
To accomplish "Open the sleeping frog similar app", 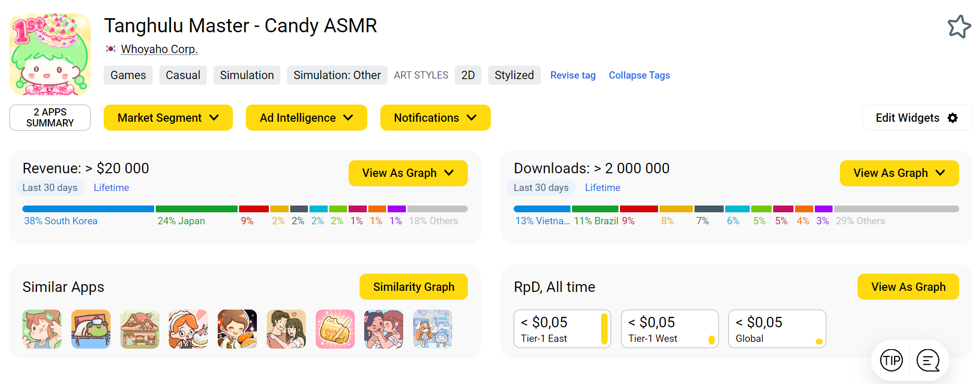I will (91, 329).
